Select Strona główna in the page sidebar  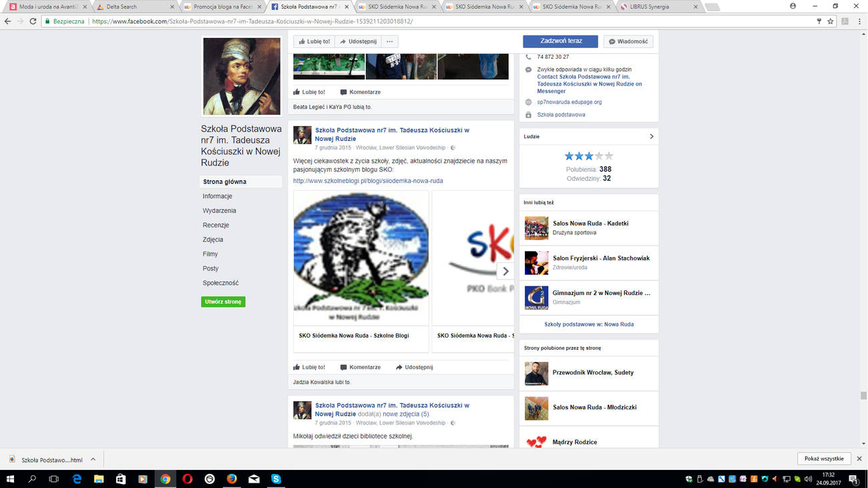pos(241,182)
